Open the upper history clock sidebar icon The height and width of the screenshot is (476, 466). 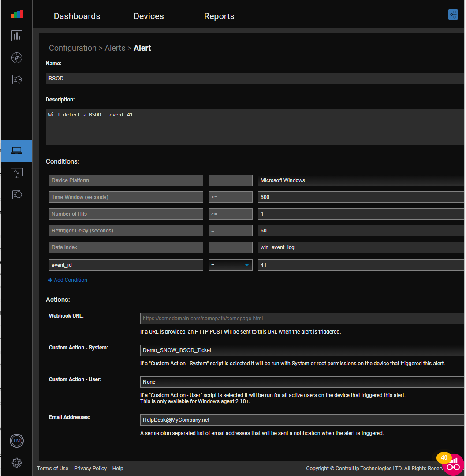(17, 79)
